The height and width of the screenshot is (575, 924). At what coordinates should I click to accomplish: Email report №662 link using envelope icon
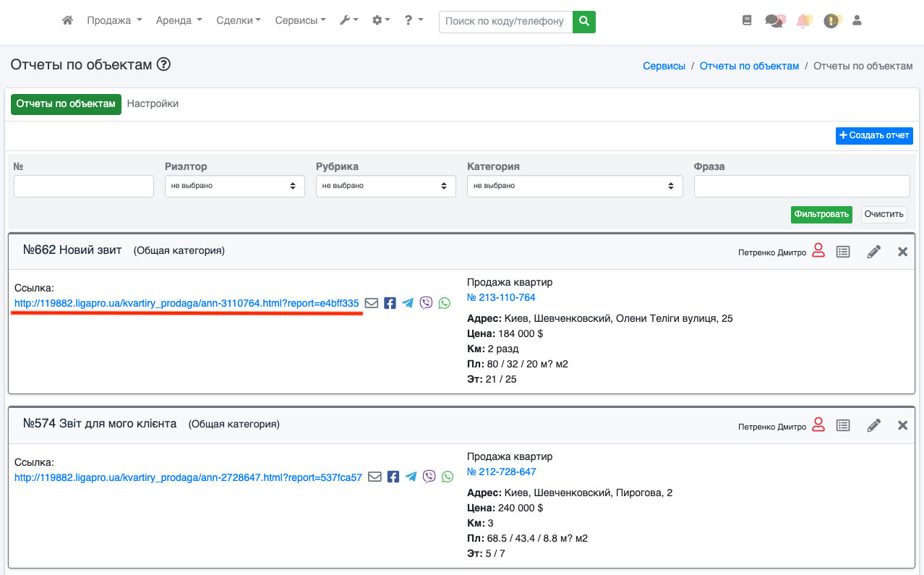pyautogui.click(x=372, y=303)
